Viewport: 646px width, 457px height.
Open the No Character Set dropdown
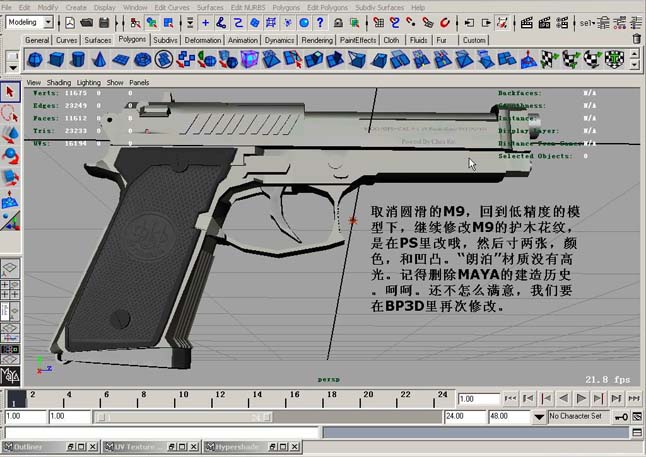pyautogui.click(x=539, y=417)
